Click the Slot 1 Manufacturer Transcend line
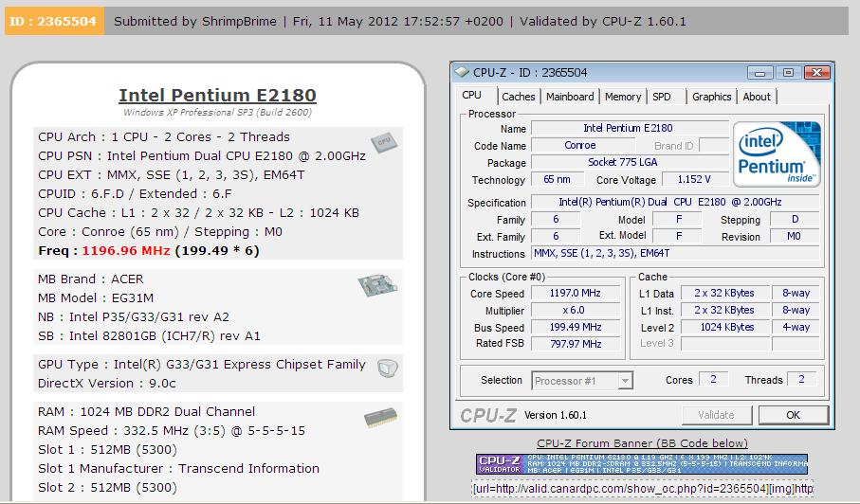The height and width of the screenshot is (504, 860). (179, 468)
